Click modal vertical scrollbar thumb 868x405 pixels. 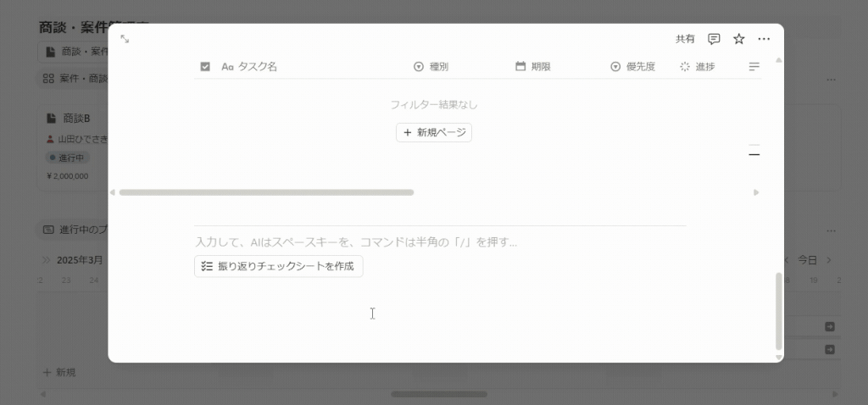[779, 311]
